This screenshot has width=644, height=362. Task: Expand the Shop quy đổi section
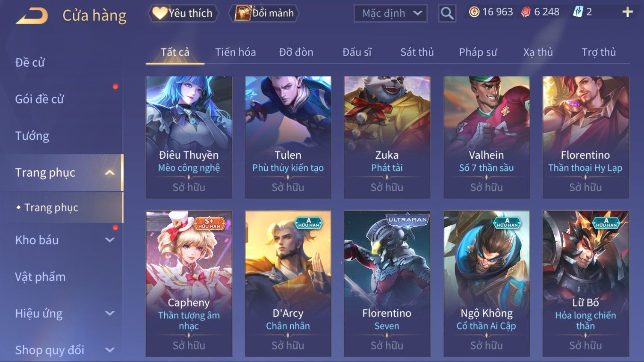110,350
